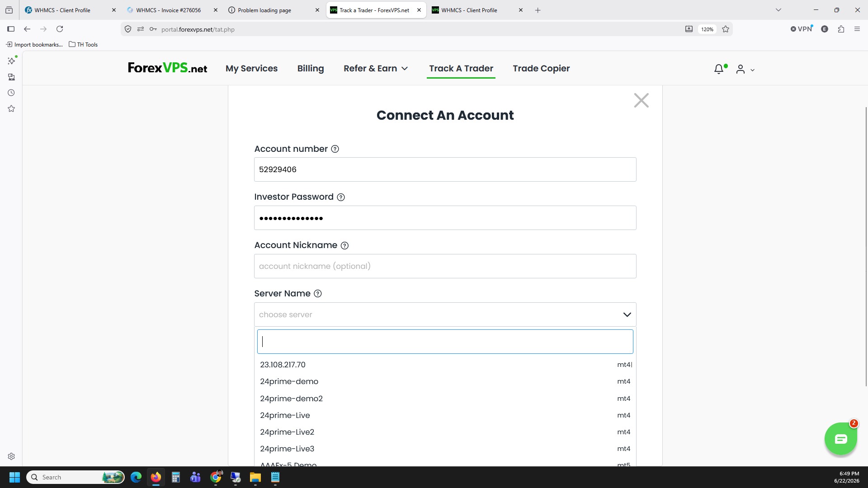Open Microsoft Edge from taskbar
The height and width of the screenshot is (488, 868).
[136, 477]
